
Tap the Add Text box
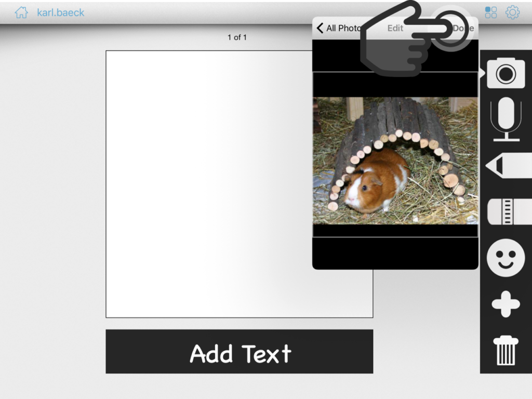click(x=239, y=352)
